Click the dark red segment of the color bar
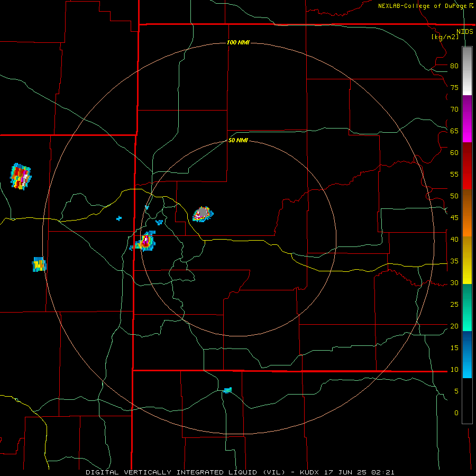Screen dimensions: 476x476 (x=467, y=166)
